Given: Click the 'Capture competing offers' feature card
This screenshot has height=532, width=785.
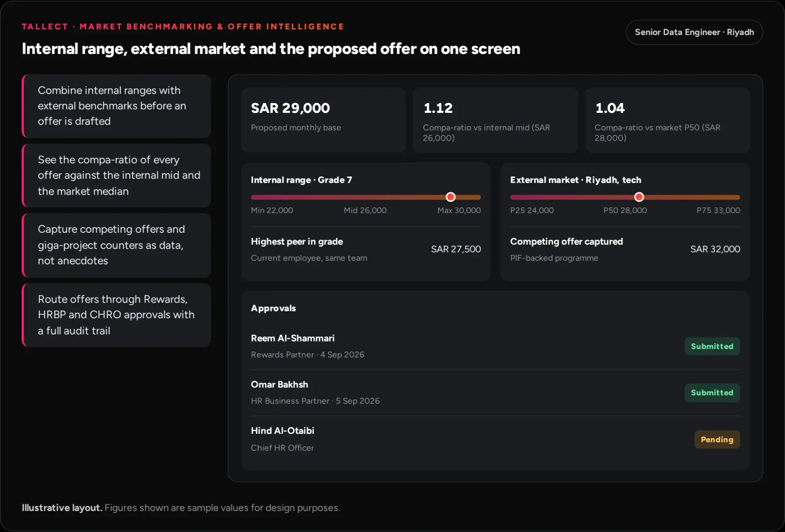Looking at the screenshot, I should (117, 245).
